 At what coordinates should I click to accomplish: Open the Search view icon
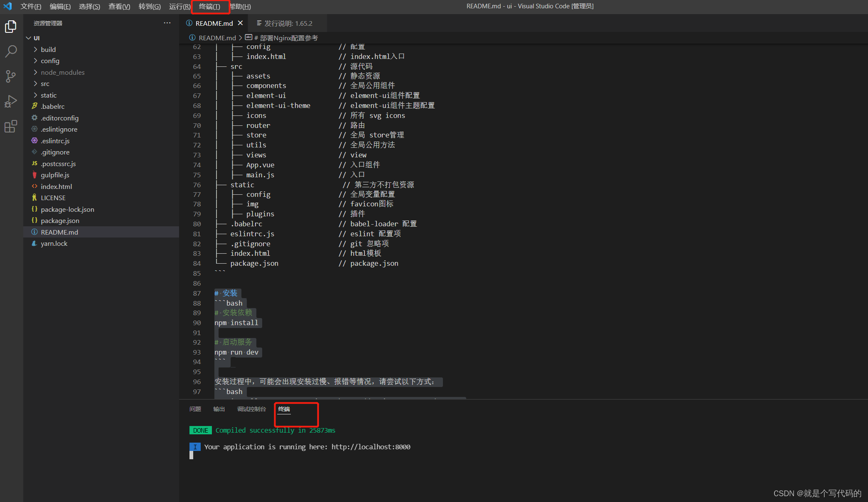tap(11, 51)
